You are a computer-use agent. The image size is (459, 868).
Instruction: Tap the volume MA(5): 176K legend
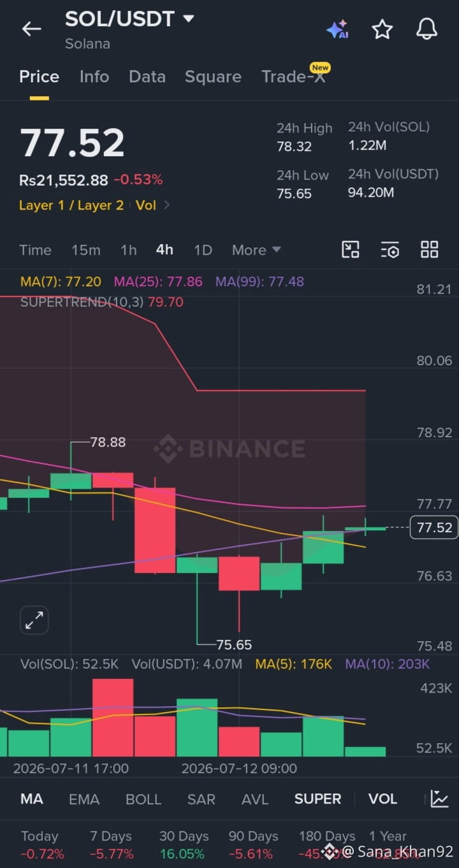click(294, 664)
